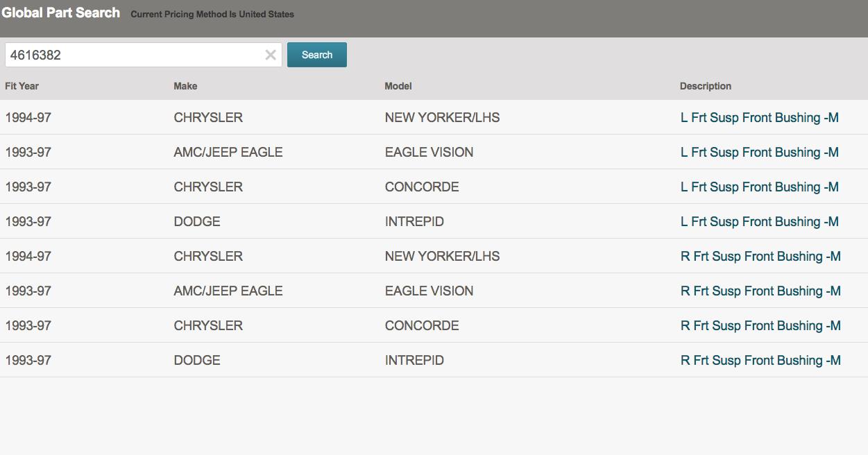Clear the part number search field
This screenshot has height=455, width=868.
coord(271,55)
